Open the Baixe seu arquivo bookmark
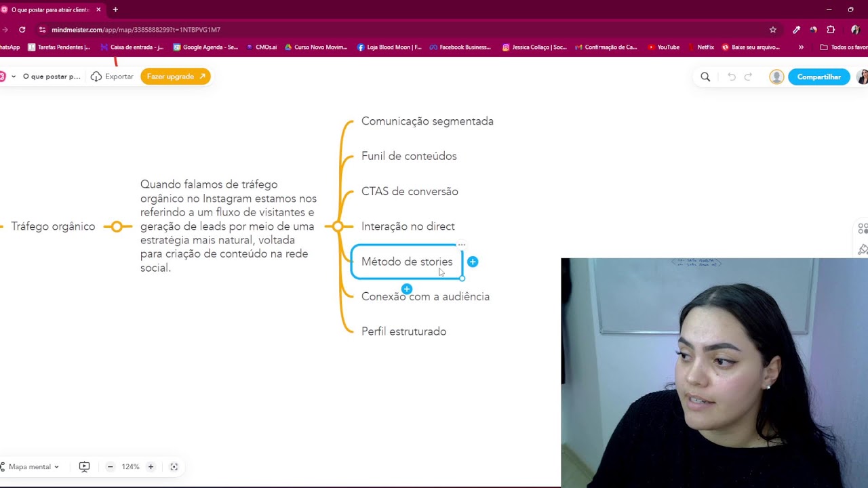The image size is (868, 488). tap(751, 47)
